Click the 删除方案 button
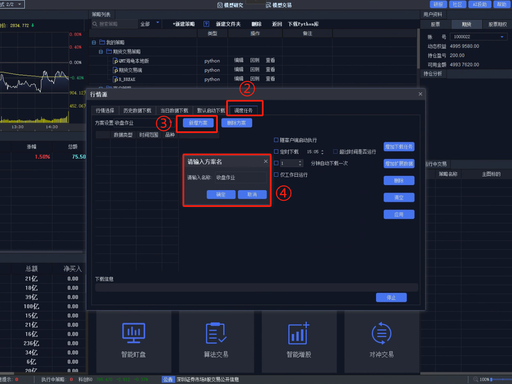 (237, 123)
